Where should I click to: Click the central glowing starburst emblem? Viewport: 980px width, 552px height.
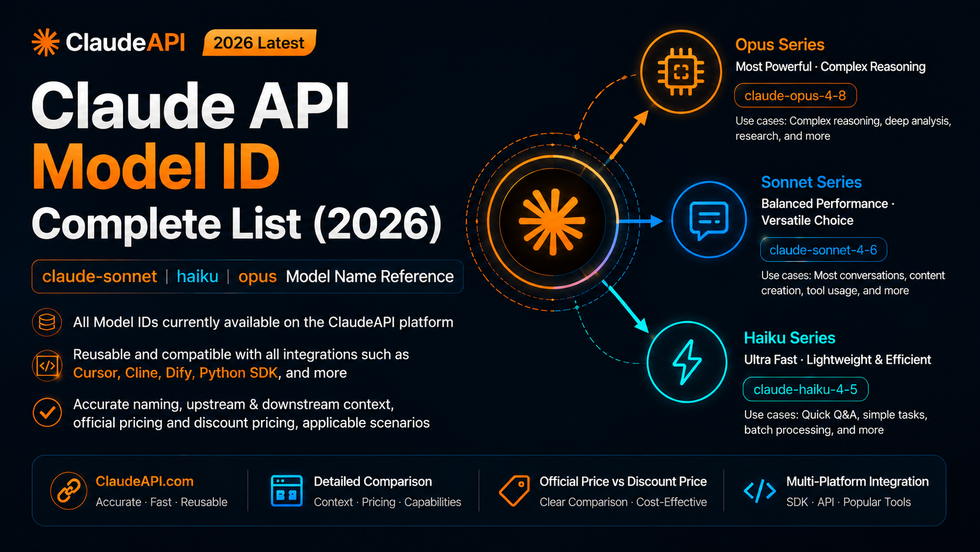coord(552,222)
